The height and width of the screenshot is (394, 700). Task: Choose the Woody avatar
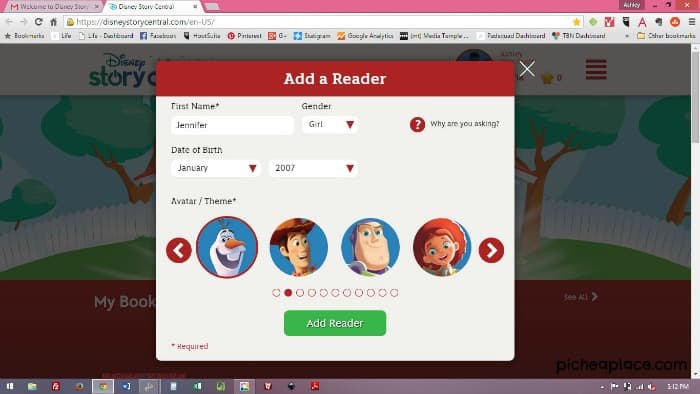299,247
